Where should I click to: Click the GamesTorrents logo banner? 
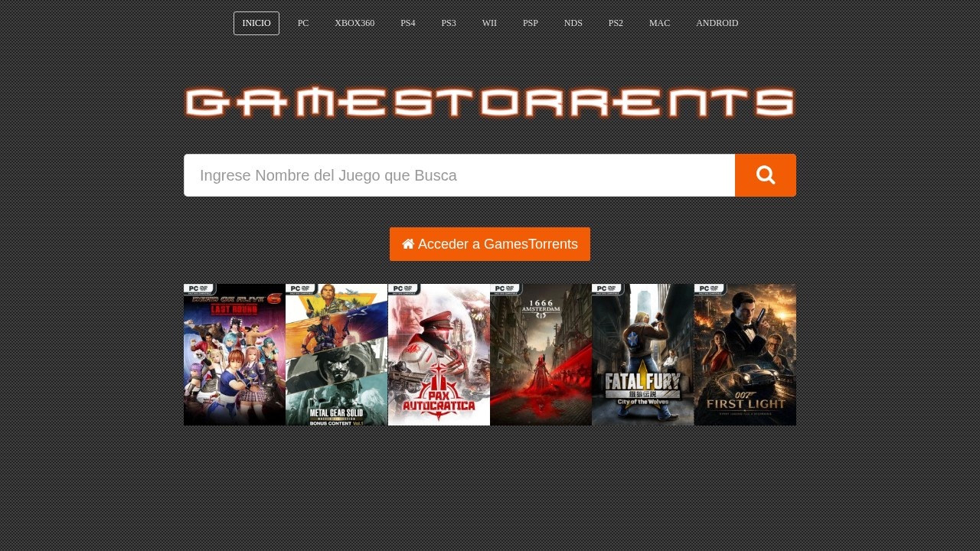[x=490, y=103]
